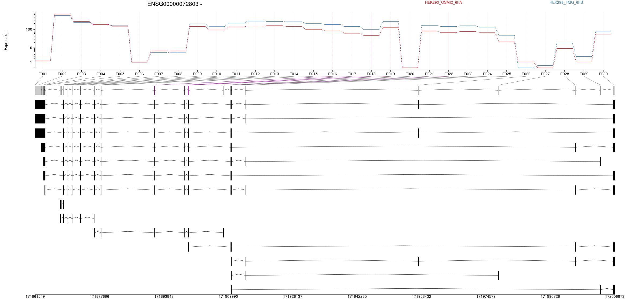Click genomic coordinate 171942285
This screenshot has width=644, height=301.
click(x=357, y=297)
